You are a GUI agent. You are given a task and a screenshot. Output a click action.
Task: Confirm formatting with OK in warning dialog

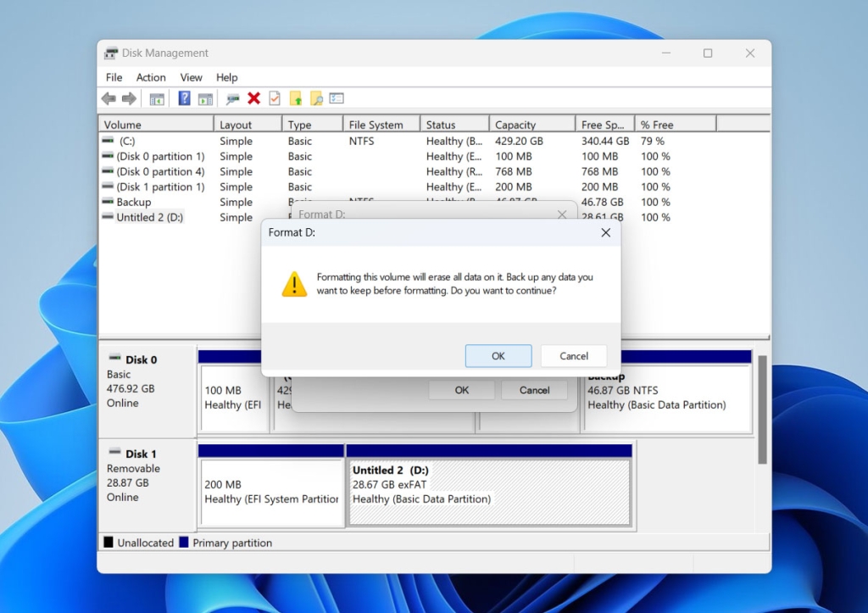point(498,356)
